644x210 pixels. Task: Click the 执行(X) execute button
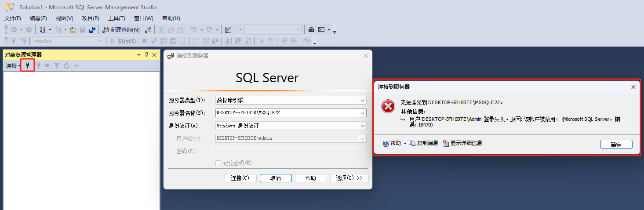[x=123, y=41]
